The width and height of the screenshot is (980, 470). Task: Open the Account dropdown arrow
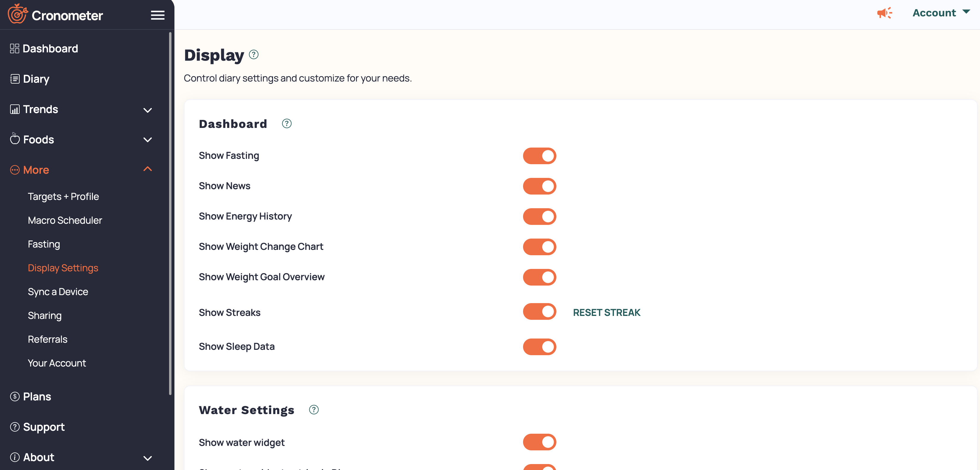(x=966, y=12)
